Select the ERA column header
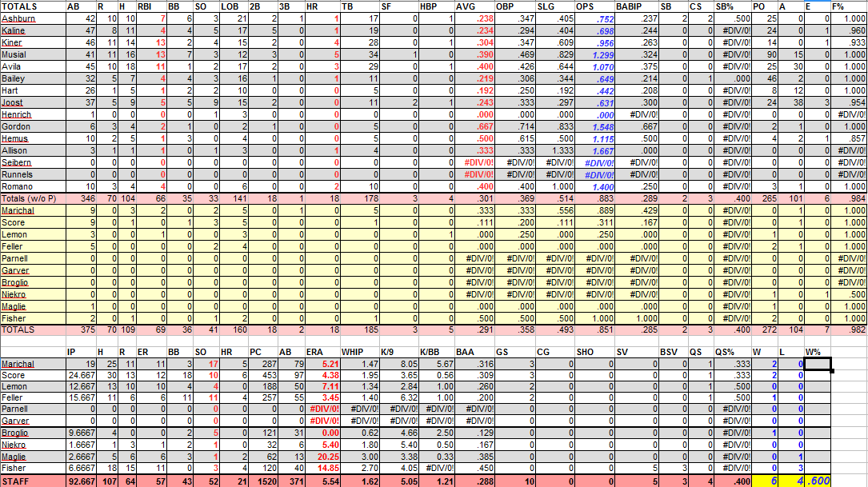 tap(322, 352)
